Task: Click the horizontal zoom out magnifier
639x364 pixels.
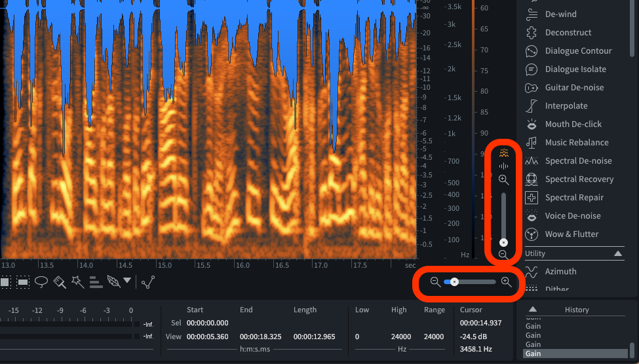Action: [435, 282]
